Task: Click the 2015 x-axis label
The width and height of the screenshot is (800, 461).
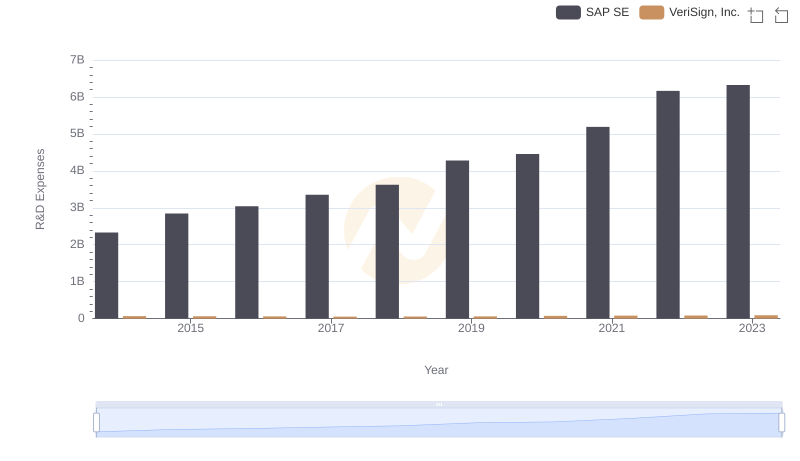Action: click(x=190, y=328)
